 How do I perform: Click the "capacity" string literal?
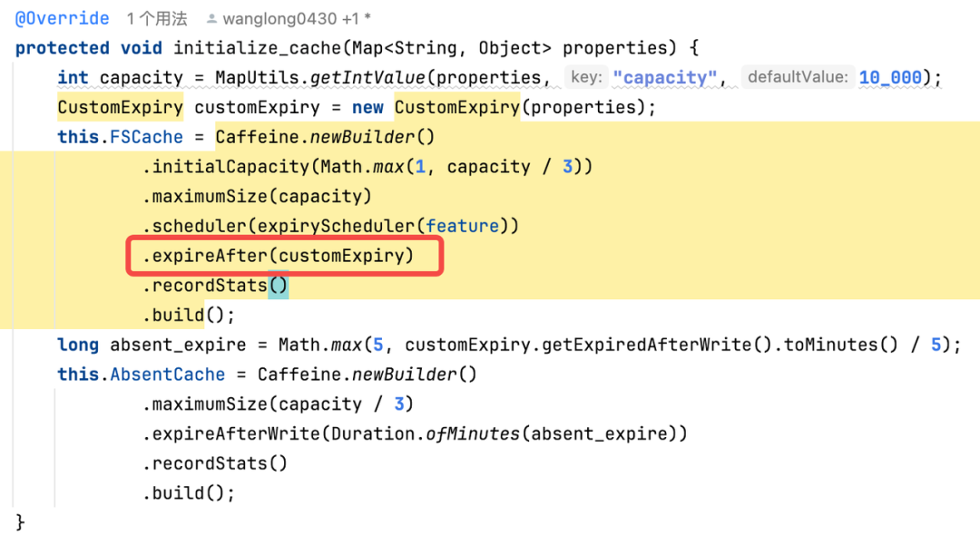664,77
